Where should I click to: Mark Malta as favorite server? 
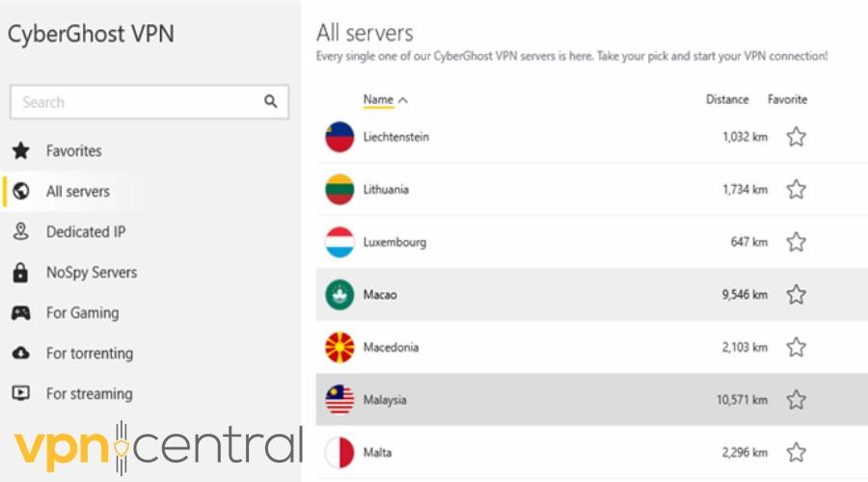point(796,452)
